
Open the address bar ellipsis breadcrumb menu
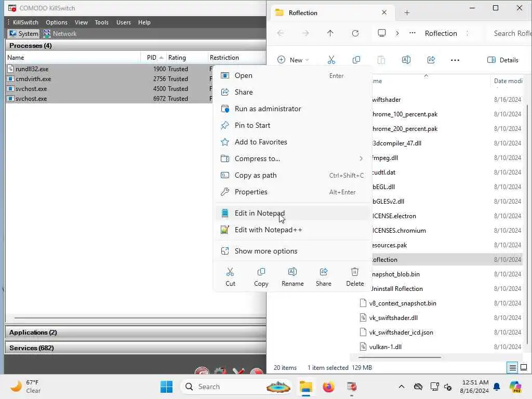coord(412,33)
